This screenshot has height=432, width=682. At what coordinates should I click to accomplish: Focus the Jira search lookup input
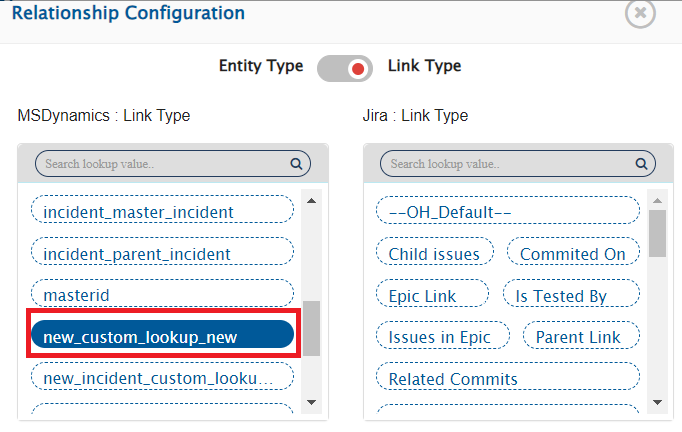[505, 164]
